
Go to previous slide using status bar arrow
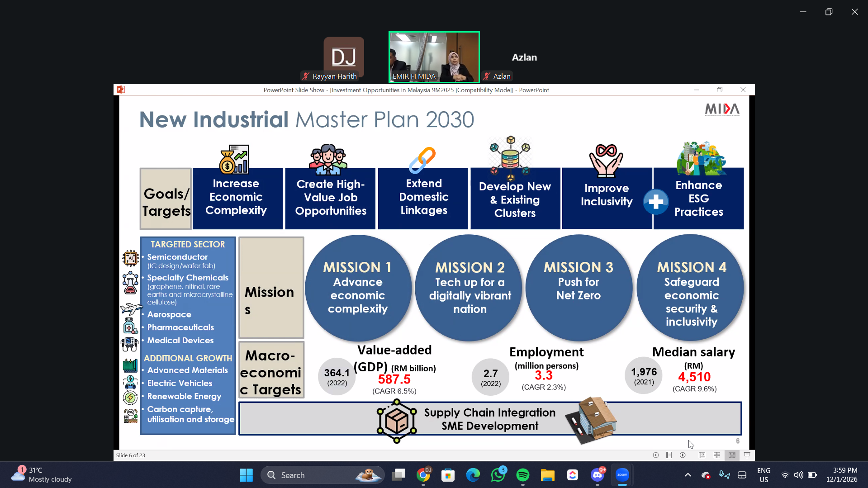tap(655, 455)
